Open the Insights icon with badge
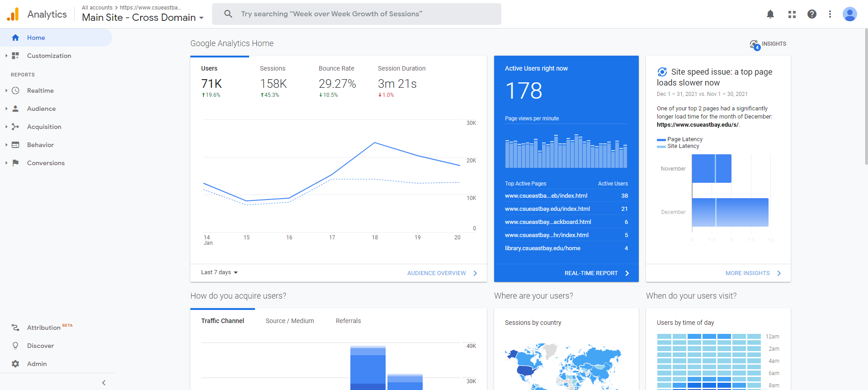The width and height of the screenshot is (868, 390). tap(755, 45)
